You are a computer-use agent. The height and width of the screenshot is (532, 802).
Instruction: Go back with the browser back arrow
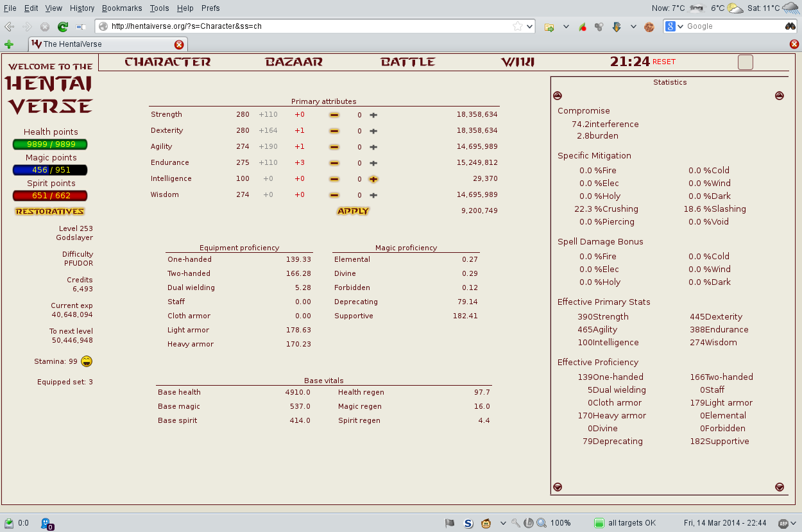coord(9,27)
